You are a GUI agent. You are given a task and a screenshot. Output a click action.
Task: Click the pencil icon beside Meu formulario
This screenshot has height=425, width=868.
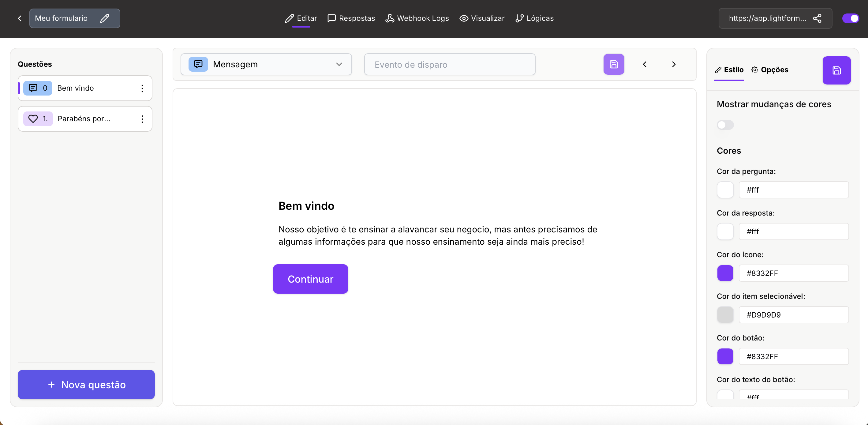tap(105, 18)
